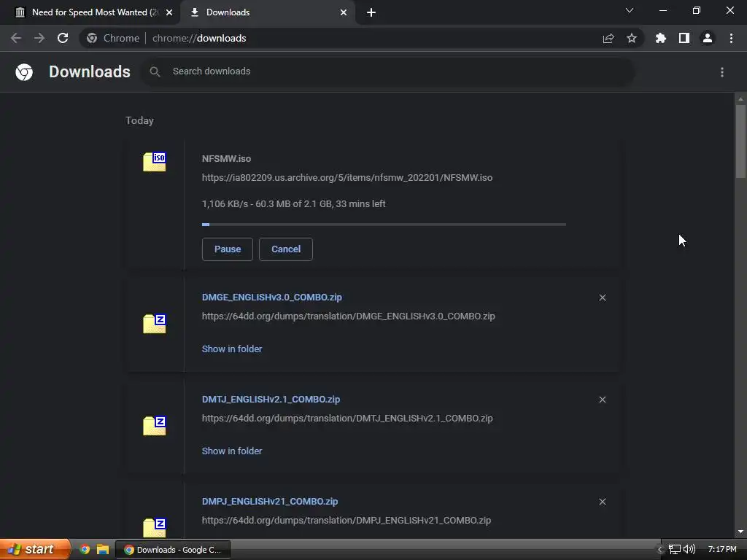This screenshot has height=560, width=747.
Task: Click the browser forward arrow
Action: [x=39, y=38]
